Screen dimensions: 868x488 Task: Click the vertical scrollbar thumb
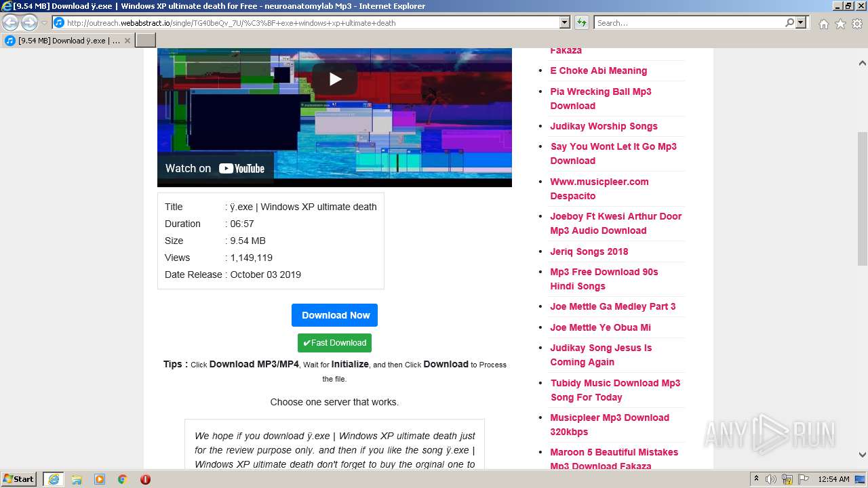click(862, 199)
